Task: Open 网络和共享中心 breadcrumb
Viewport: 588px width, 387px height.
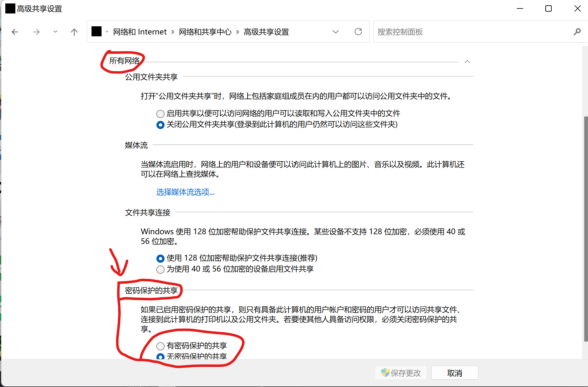Action: pos(205,32)
